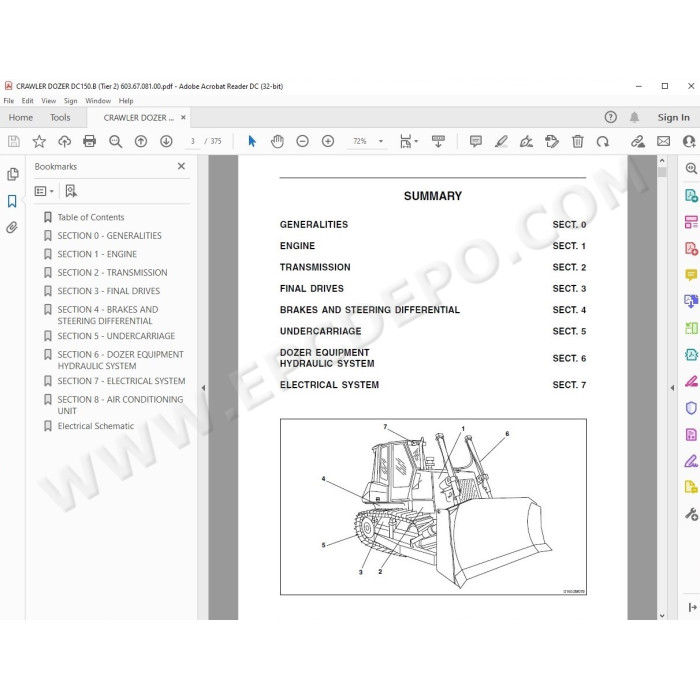Screen dimensions: 700x700
Task: Expand the right pane via bottom arrow icon
Action: click(x=692, y=607)
